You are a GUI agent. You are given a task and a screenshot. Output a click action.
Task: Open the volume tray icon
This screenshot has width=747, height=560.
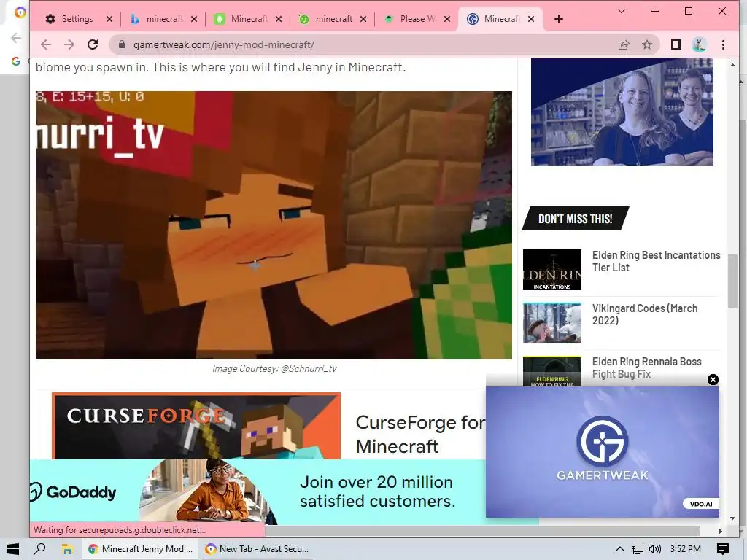(x=655, y=549)
